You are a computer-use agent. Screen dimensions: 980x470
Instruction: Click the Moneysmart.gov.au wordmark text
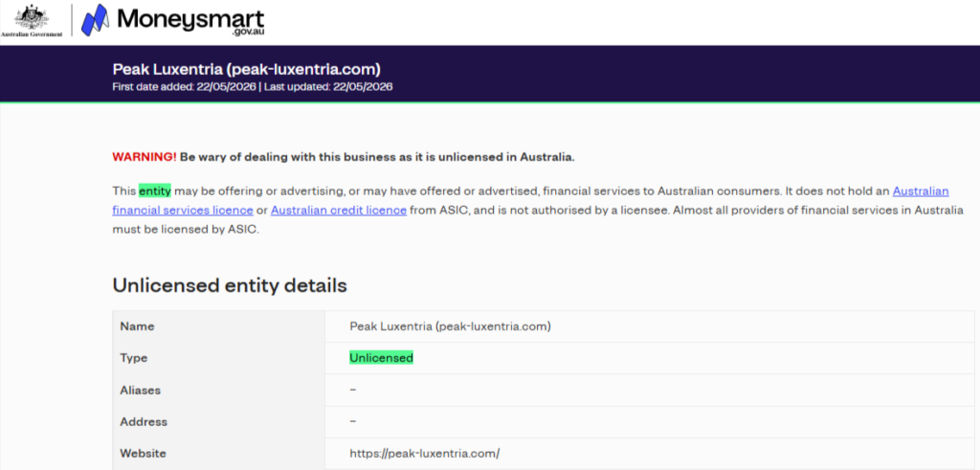pos(190,21)
